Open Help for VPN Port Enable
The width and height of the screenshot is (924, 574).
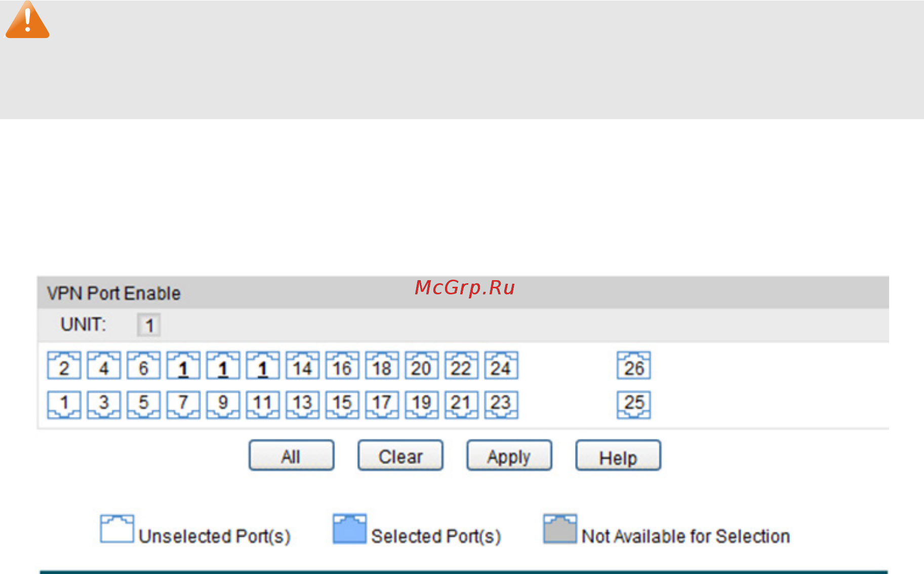618,455
